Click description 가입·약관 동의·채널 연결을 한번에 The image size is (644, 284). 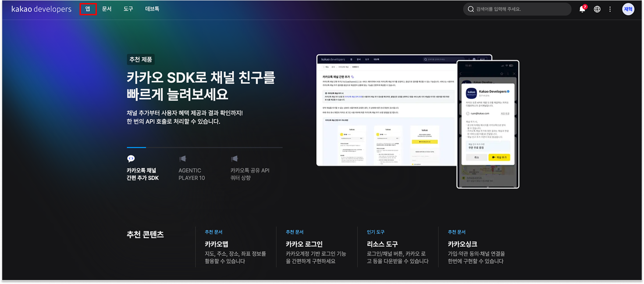click(476, 257)
